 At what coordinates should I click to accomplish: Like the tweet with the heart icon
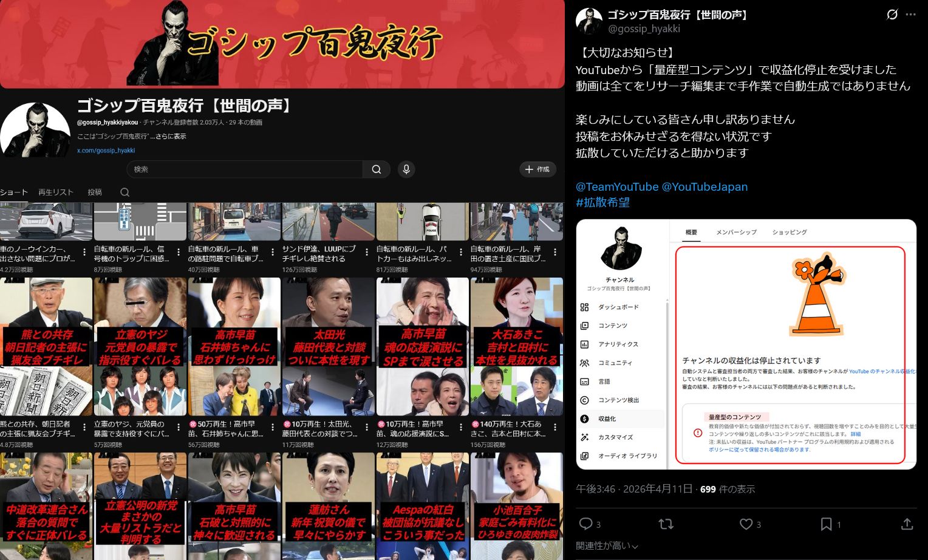coord(746,524)
